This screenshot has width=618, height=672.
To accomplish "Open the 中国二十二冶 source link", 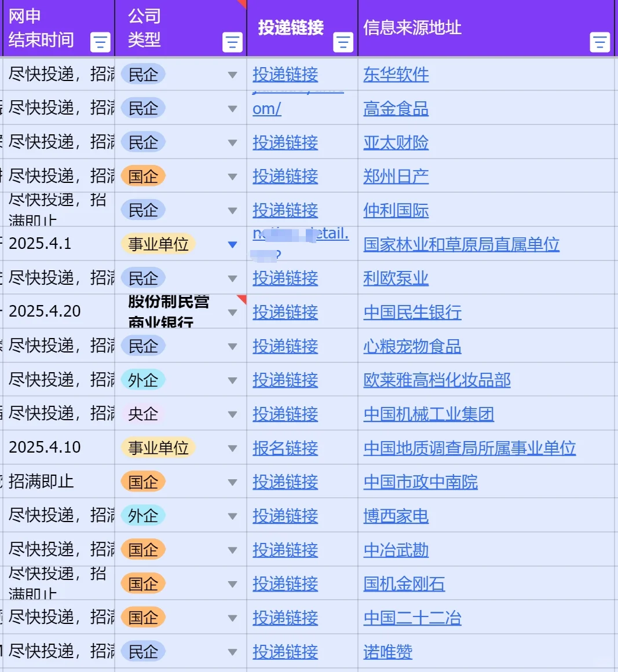I will point(412,618).
